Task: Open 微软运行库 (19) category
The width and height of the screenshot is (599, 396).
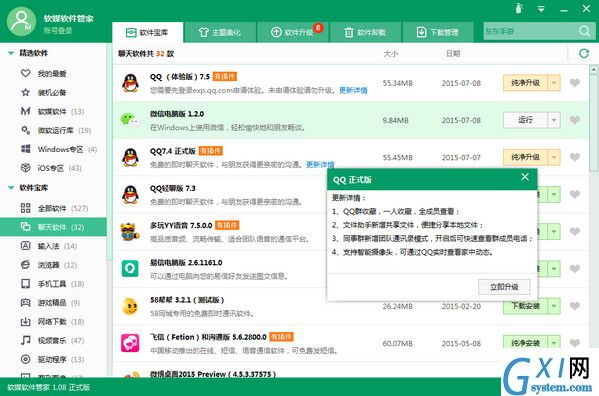Action: [53, 130]
